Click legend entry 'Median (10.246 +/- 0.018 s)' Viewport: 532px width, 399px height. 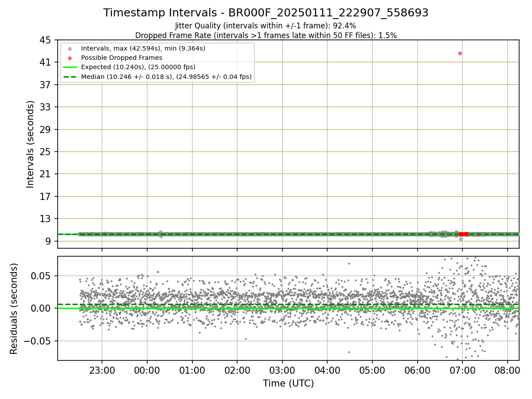click(x=166, y=77)
